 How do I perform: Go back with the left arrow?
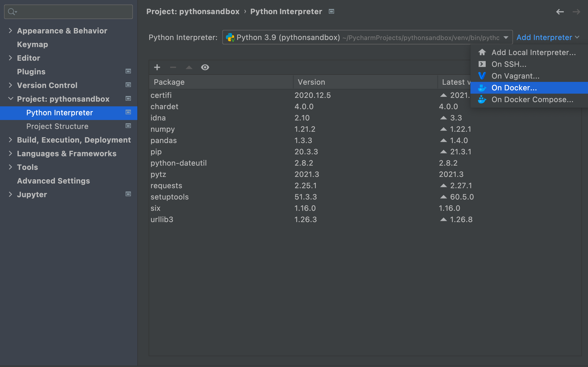560,12
